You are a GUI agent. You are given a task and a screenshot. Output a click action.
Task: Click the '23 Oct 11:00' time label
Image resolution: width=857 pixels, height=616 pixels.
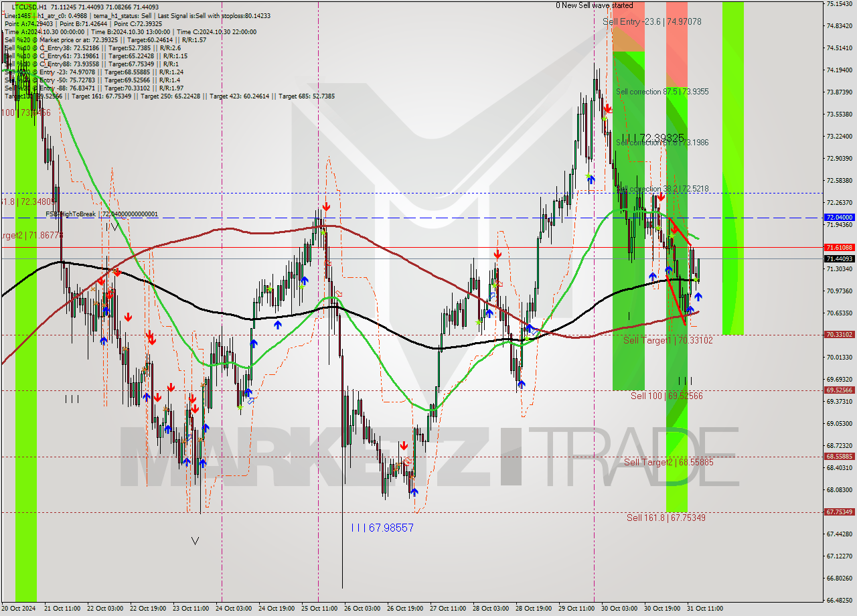(191, 609)
